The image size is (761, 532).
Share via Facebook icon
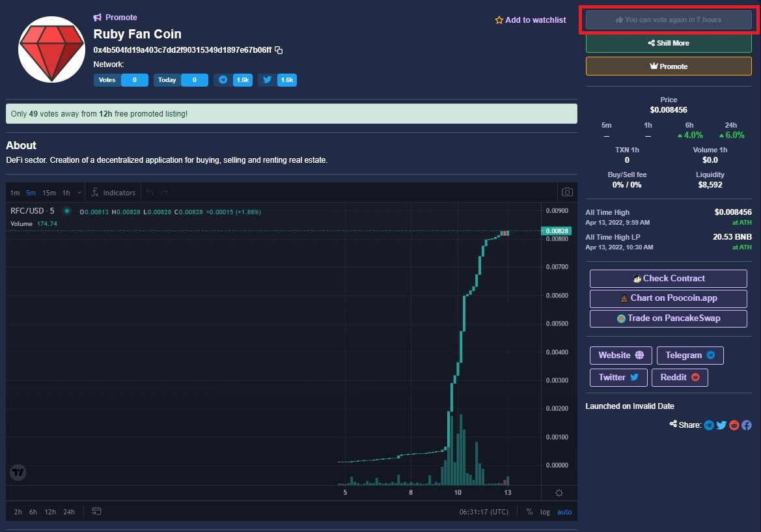click(747, 425)
